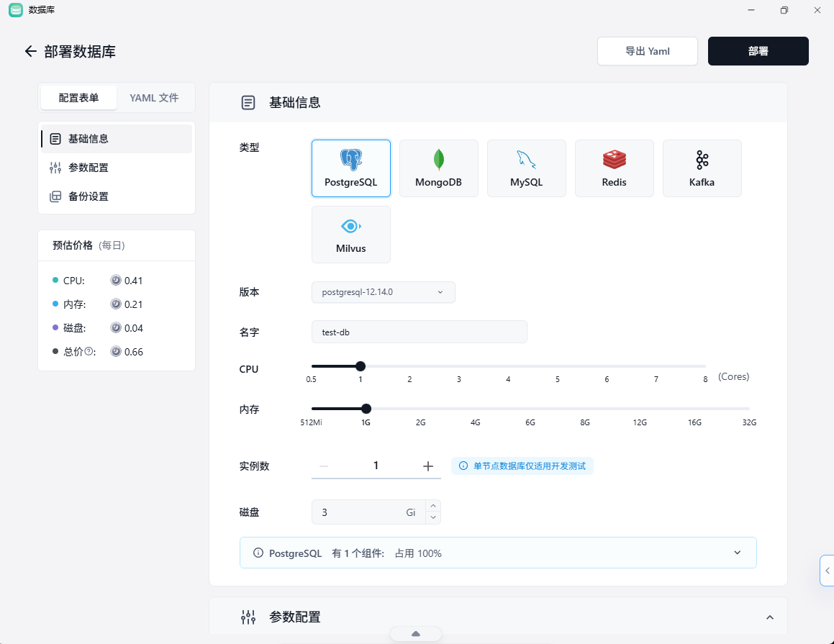Viewport: 834px width, 644px height.
Task: Click the info icon in PostgreSQL component bar
Action: pos(258,553)
